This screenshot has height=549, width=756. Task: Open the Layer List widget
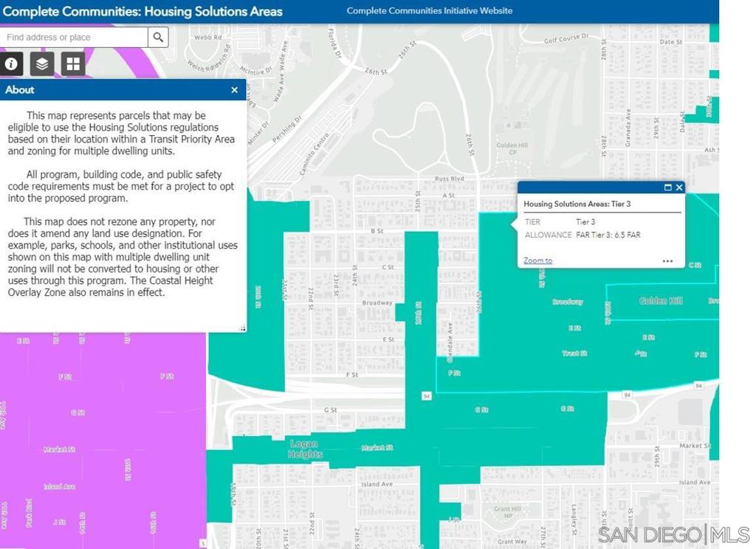pos(42,64)
